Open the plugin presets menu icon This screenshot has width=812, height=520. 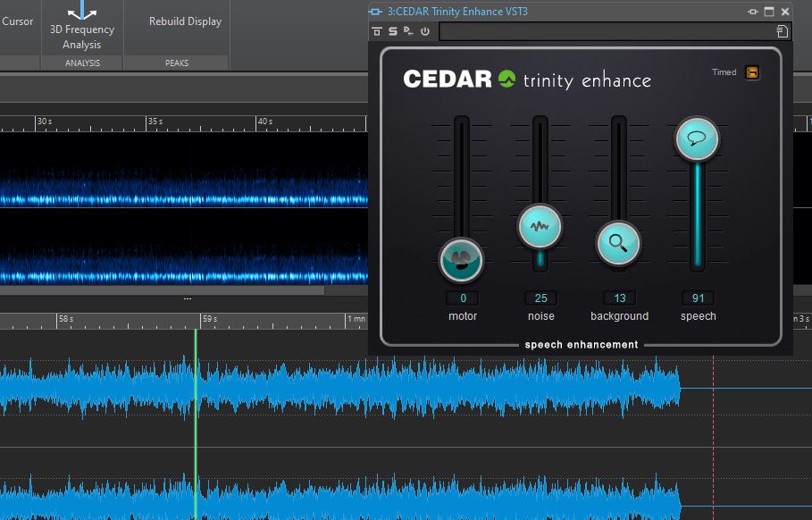tap(782, 31)
